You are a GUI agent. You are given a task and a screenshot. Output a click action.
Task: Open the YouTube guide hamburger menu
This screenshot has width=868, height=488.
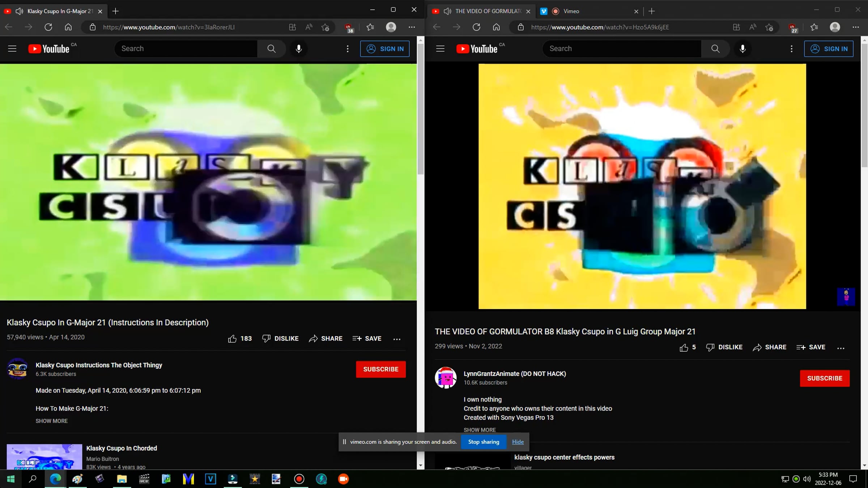pos(12,48)
